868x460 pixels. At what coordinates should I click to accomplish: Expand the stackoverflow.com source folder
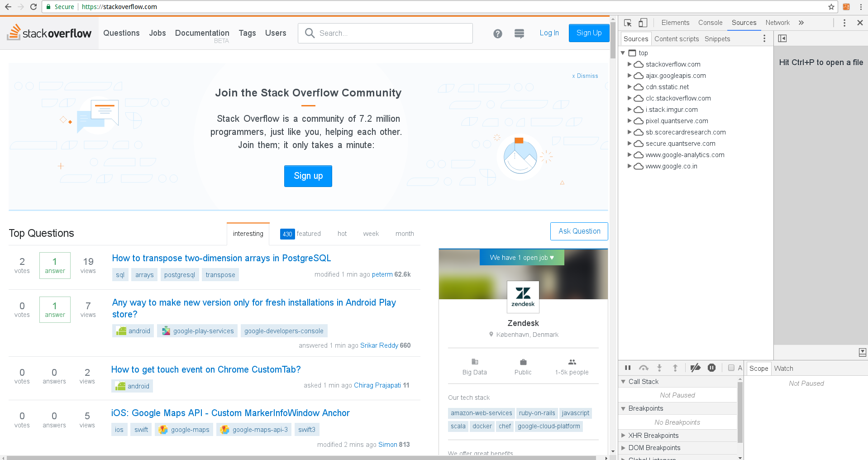click(x=629, y=64)
